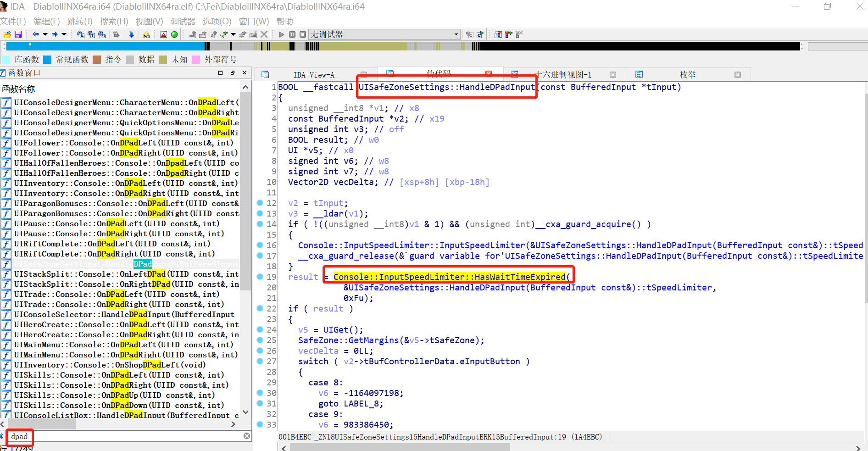The width and height of the screenshot is (868, 451).
Task: Toggle breakpoint dot on line 27
Action: click(x=260, y=361)
